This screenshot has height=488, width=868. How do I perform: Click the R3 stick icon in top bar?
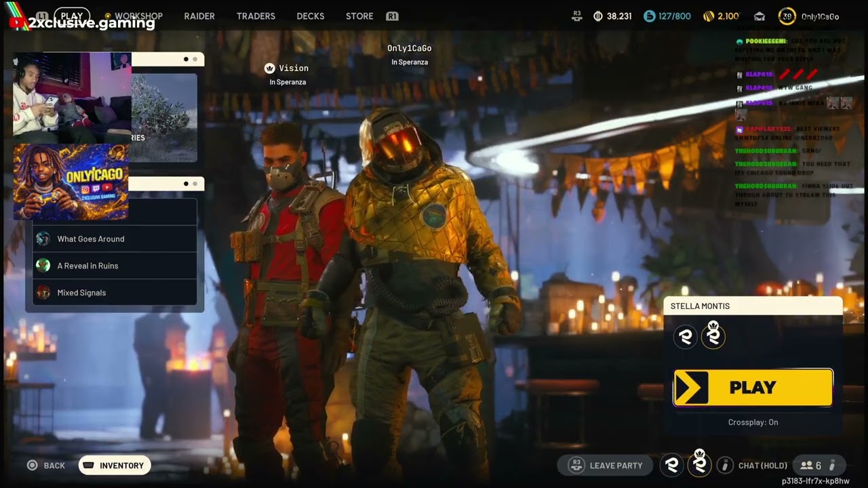[577, 16]
